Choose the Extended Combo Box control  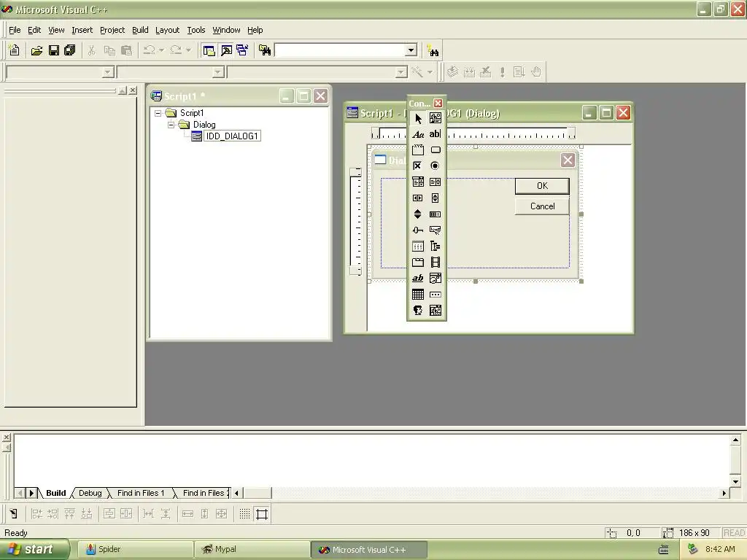pos(435,311)
